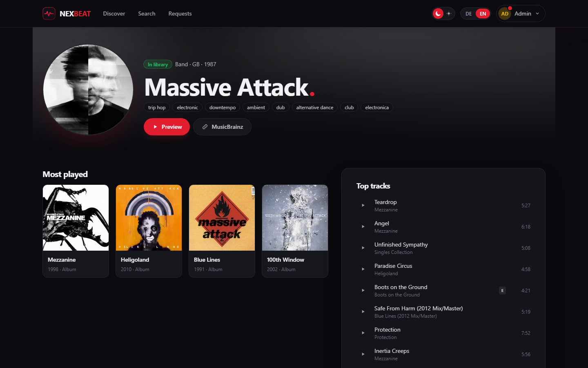
Task: Click the 1998 · Album label
Action: click(62, 269)
